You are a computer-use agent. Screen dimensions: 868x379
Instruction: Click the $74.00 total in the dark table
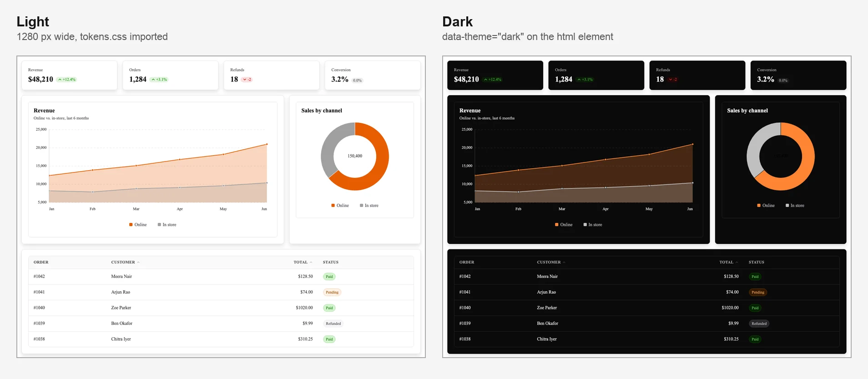732,293
